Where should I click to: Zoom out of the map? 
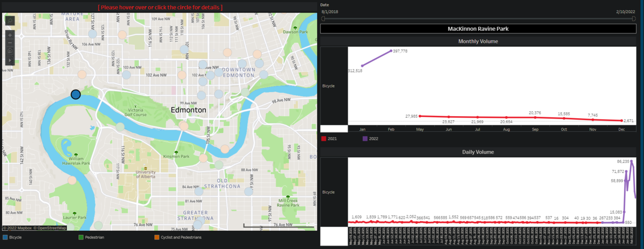click(10, 43)
